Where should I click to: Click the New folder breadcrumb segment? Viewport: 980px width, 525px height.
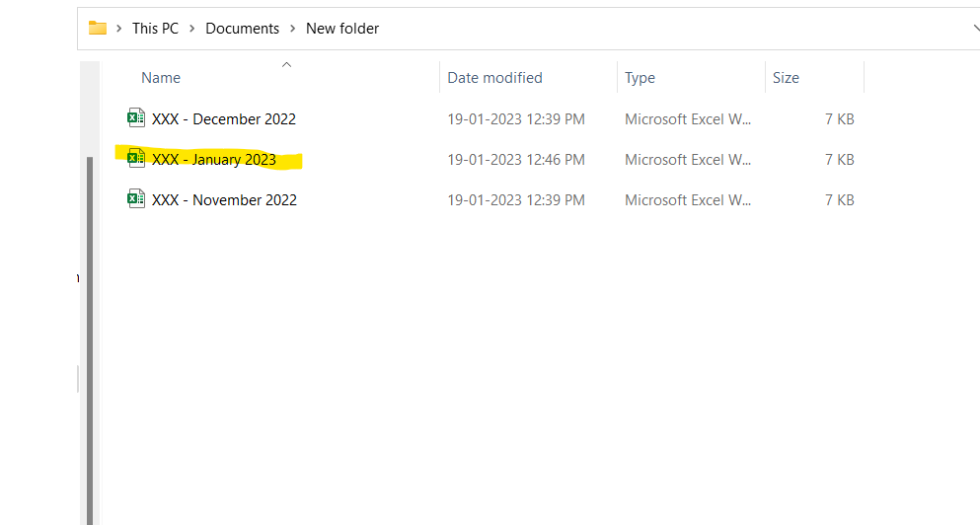(x=342, y=29)
